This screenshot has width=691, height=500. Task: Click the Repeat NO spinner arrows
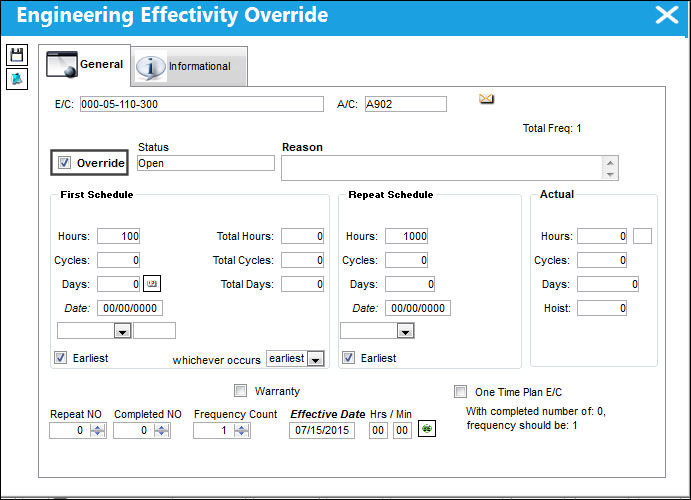tap(97, 430)
